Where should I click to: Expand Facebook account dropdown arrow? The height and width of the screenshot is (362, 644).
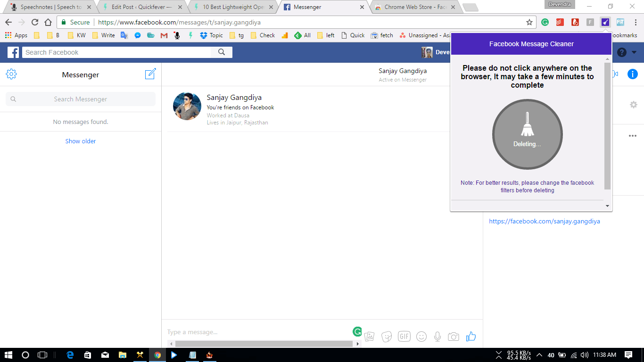point(634,52)
